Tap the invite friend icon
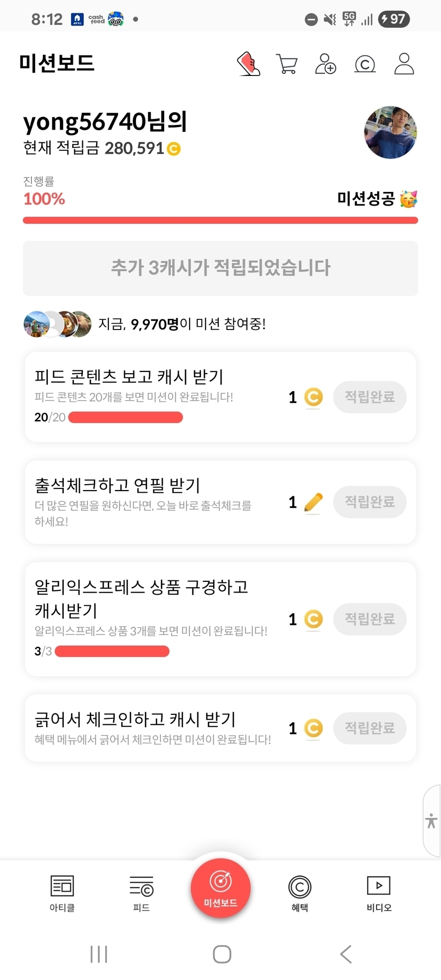Image resolution: width=441 pixels, height=980 pixels. pyautogui.click(x=326, y=64)
